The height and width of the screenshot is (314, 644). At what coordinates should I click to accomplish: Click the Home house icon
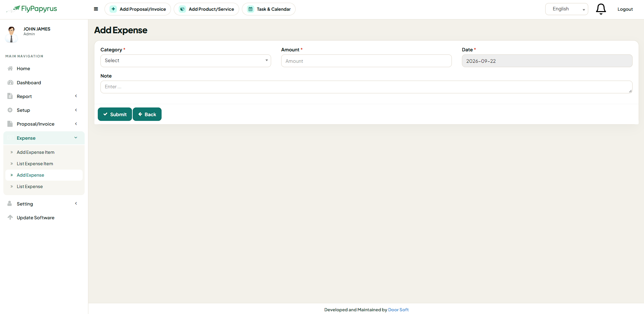[x=10, y=69]
